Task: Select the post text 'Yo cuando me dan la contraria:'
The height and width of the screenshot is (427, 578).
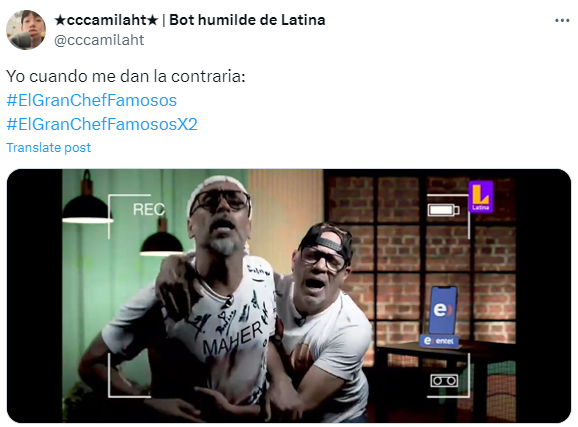Action: point(126,76)
